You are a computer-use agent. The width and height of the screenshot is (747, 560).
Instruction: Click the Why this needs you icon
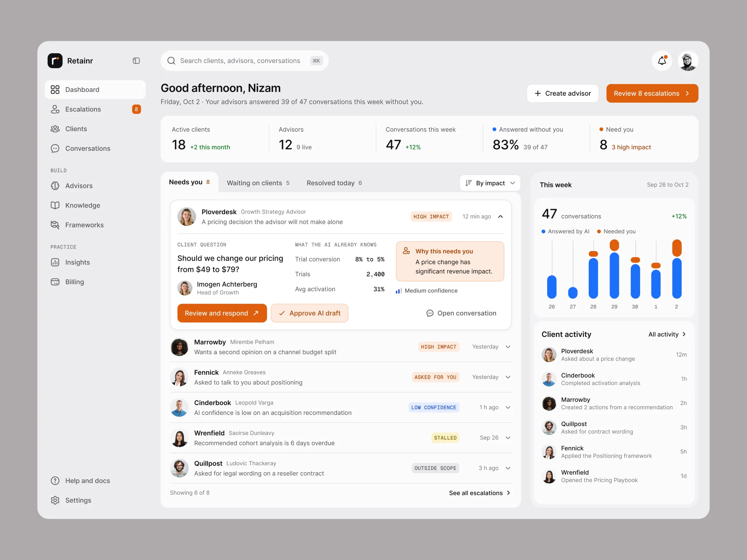(406, 251)
